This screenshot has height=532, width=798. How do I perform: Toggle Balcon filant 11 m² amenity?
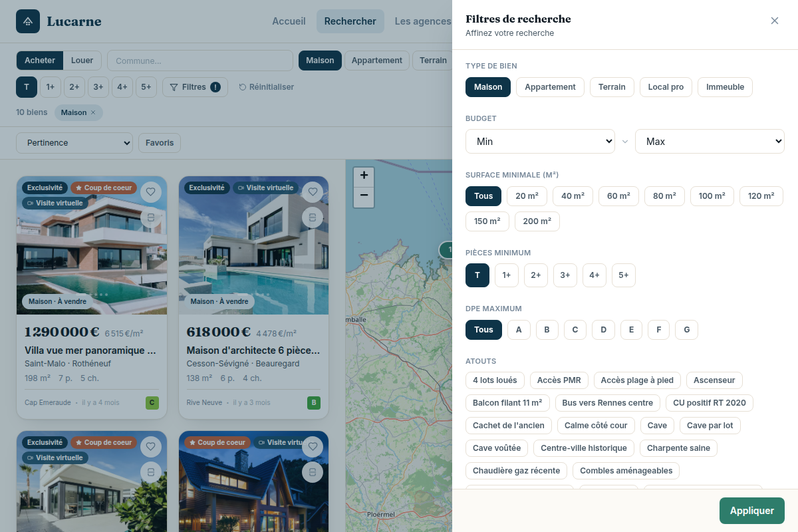(507, 403)
